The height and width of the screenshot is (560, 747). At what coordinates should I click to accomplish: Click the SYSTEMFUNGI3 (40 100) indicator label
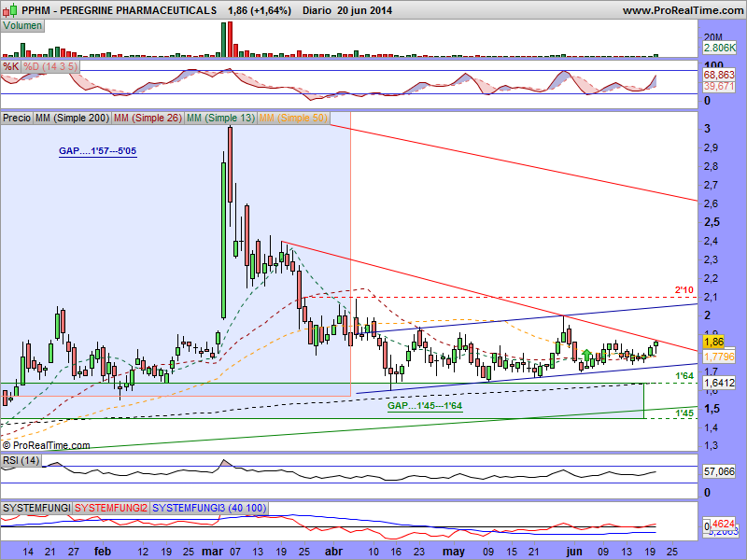click(209, 508)
